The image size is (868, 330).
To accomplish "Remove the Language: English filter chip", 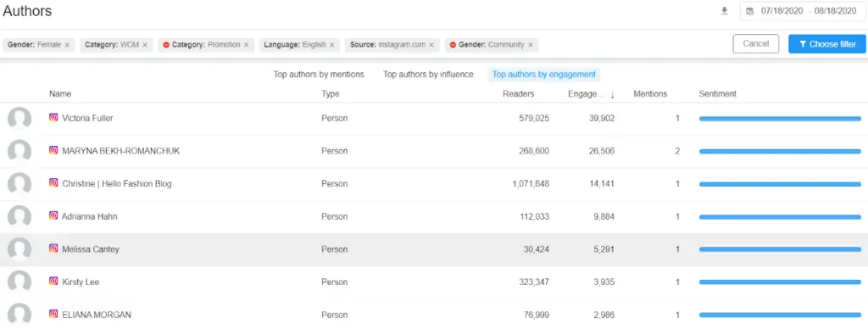I will pos(331,45).
